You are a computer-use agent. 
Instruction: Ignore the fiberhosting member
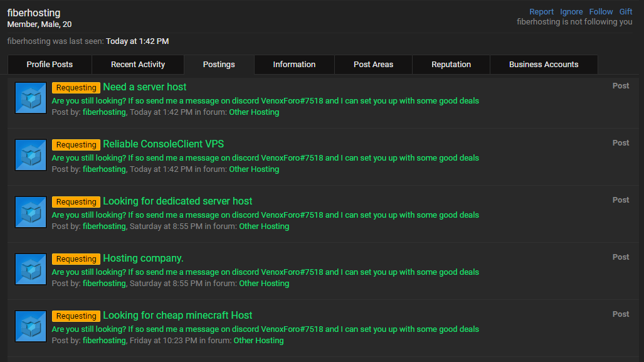click(x=571, y=12)
